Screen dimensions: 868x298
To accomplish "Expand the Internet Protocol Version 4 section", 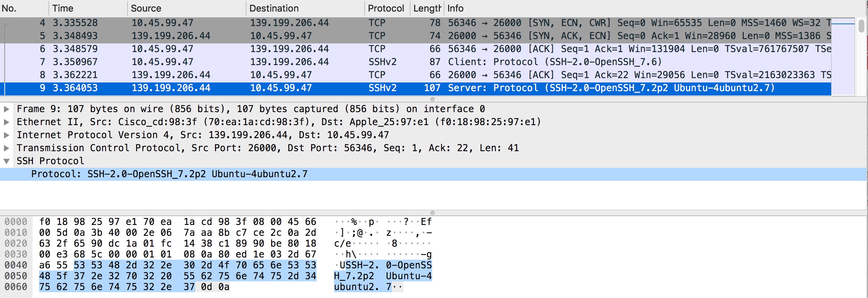I will point(7,135).
